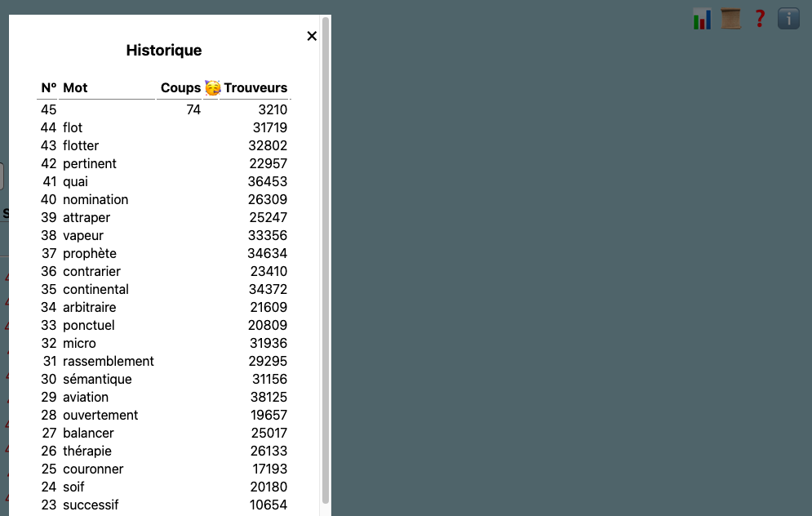Select the word flot in row 44
Screen dimensions: 812x516
click(x=73, y=127)
